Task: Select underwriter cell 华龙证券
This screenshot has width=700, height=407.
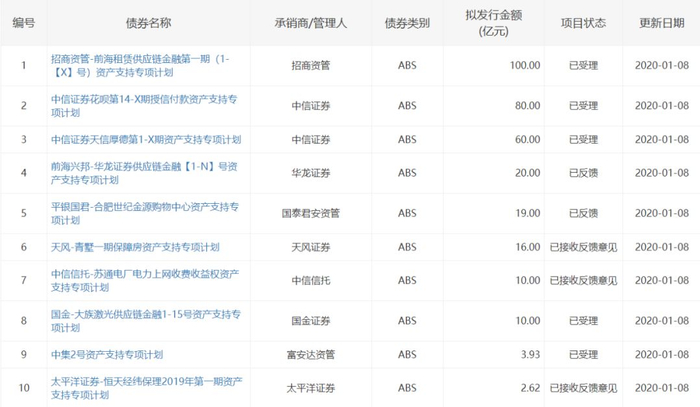Action: 311,173
